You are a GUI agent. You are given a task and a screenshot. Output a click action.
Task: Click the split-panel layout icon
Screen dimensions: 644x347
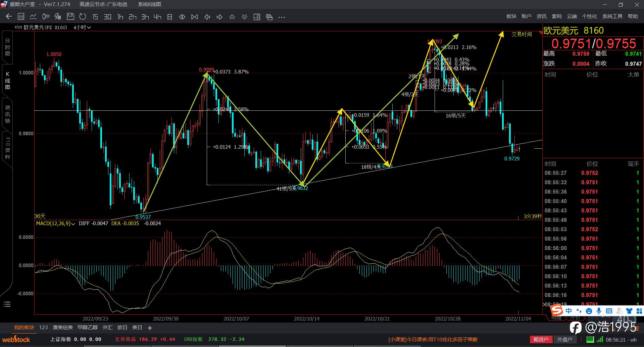[257, 17]
